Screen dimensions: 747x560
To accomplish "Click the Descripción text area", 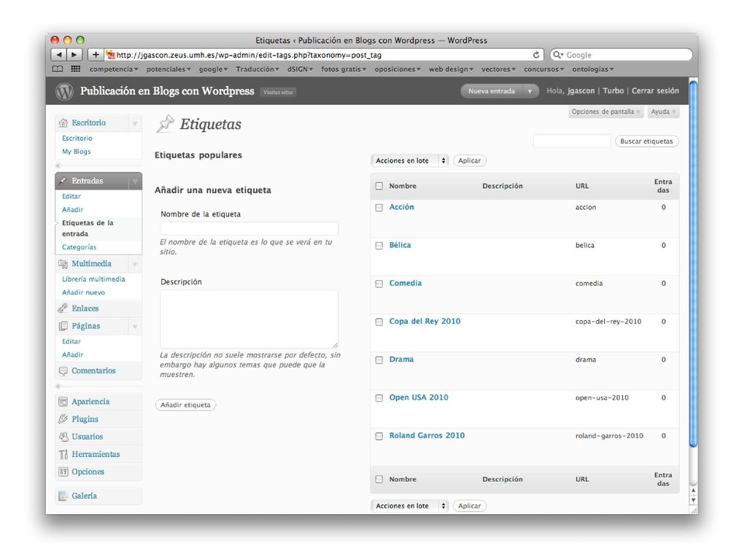I will coord(249,319).
